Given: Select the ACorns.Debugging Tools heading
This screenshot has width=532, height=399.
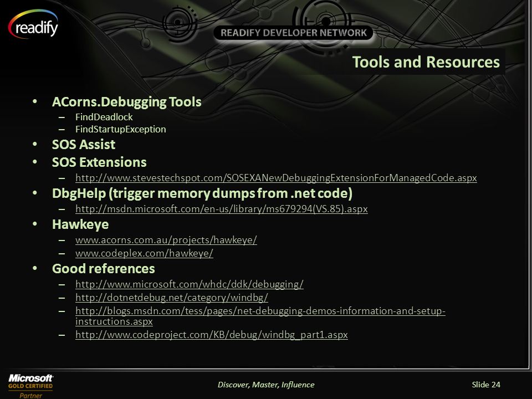Looking at the screenshot, I should (126, 102).
